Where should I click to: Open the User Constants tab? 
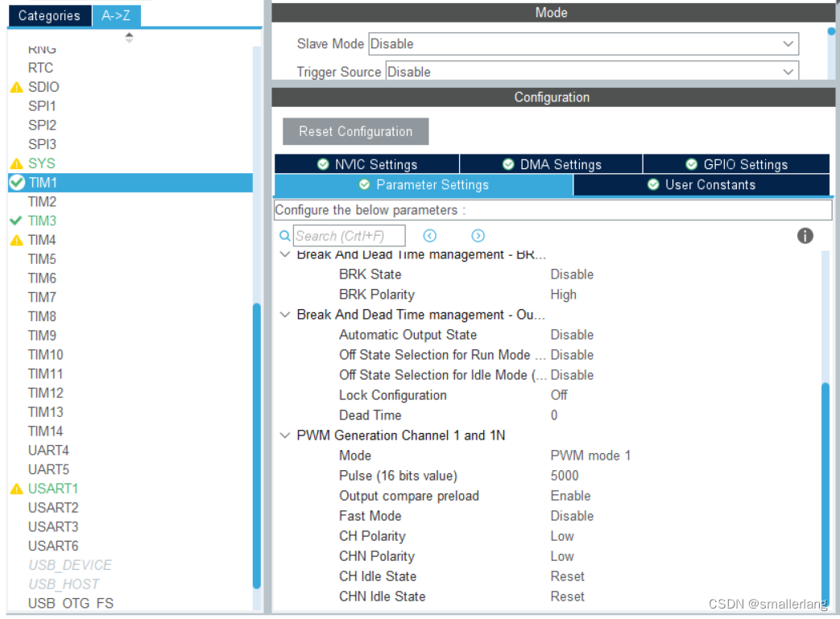(x=701, y=185)
